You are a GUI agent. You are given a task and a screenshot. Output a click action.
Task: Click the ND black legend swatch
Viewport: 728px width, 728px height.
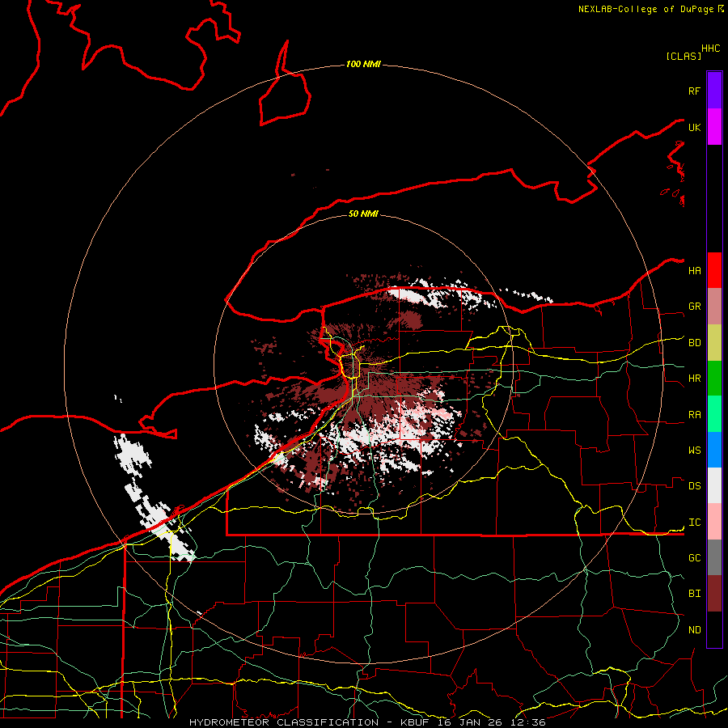click(x=714, y=629)
